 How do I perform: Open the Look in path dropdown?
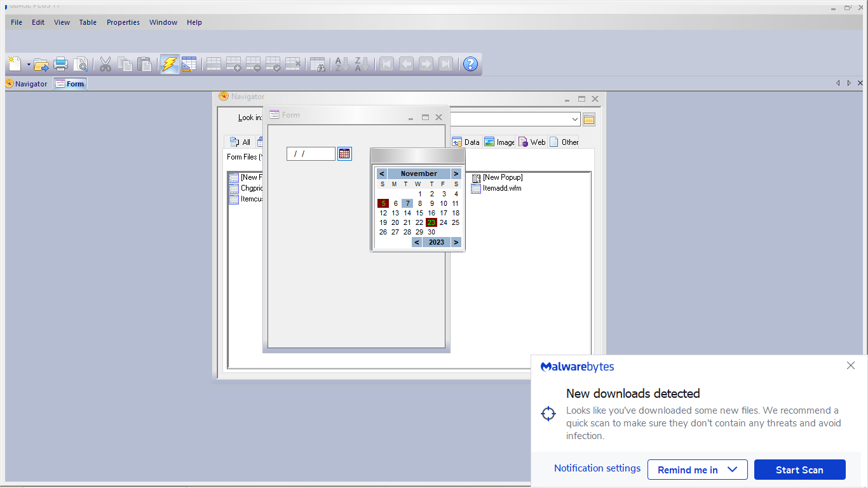tap(574, 119)
